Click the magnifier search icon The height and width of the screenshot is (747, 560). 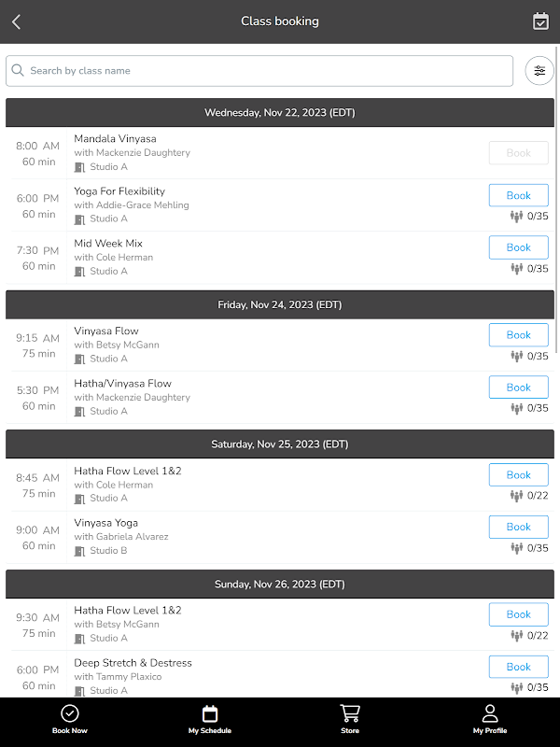pos(18,71)
